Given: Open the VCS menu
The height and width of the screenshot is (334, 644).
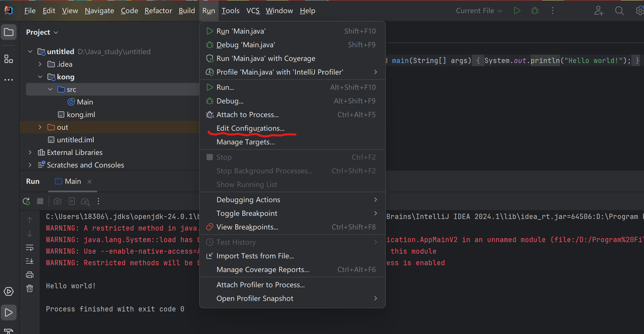Looking at the screenshot, I should click(x=253, y=11).
